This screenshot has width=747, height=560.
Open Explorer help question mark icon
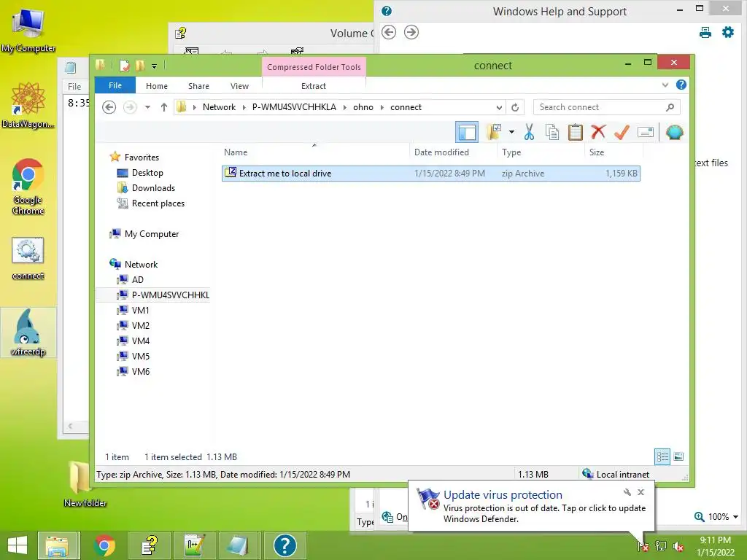click(x=681, y=85)
